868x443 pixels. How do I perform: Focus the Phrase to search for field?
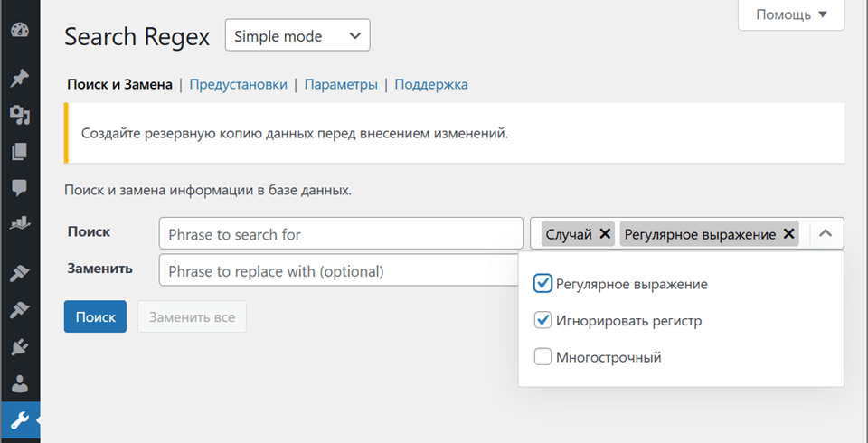(341, 233)
